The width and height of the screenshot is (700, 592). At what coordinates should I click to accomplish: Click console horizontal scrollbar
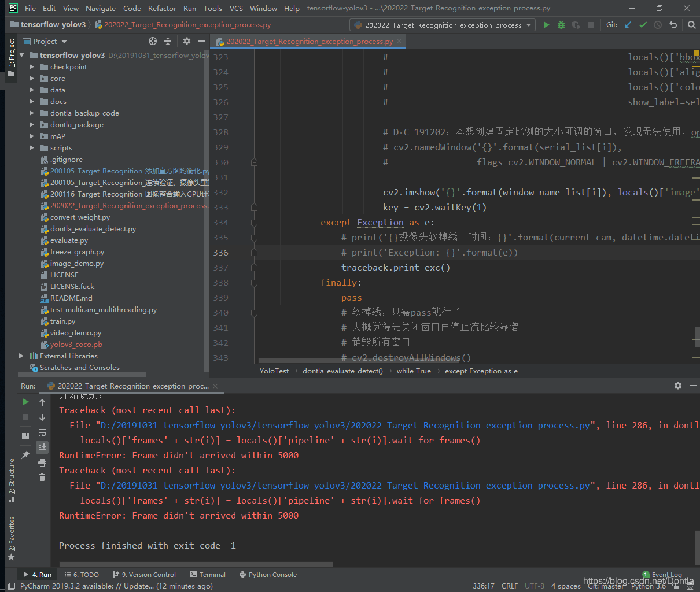(196, 564)
